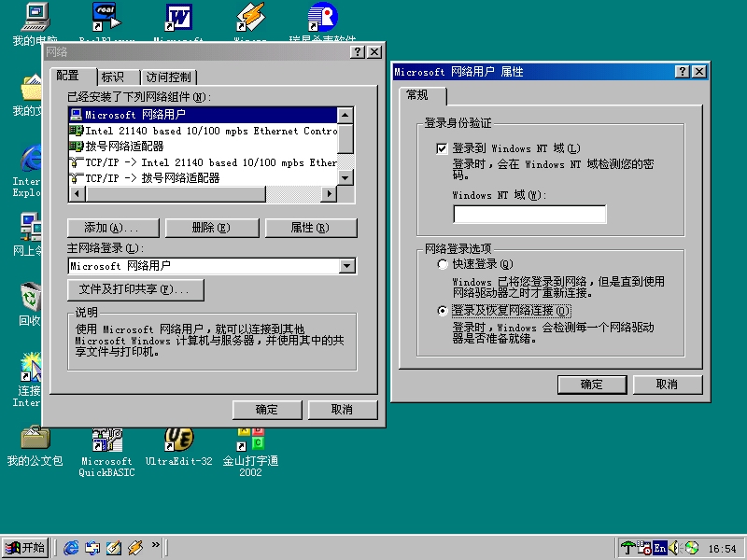Select 拨号网络适配器 adapter list item
This screenshot has width=747, height=560.
click(x=203, y=147)
